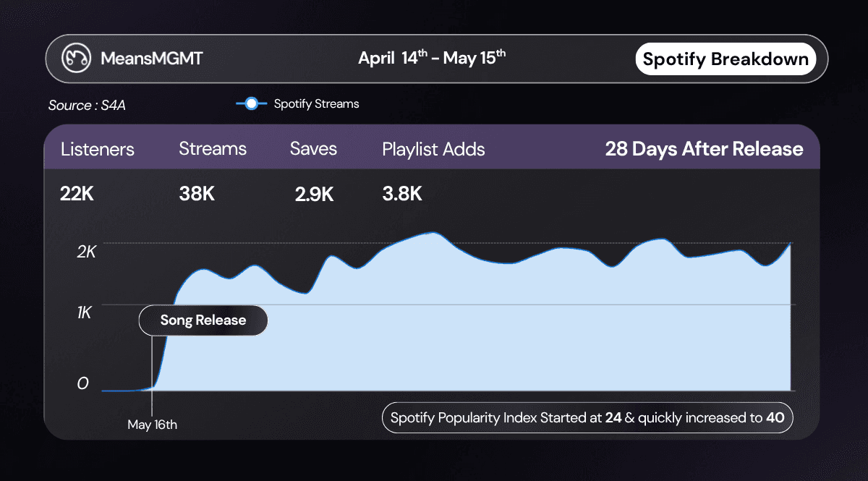This screenshot has height=481, width=868.
Task: Click the Spotify Breakdown button
Action: coord(726,59)
